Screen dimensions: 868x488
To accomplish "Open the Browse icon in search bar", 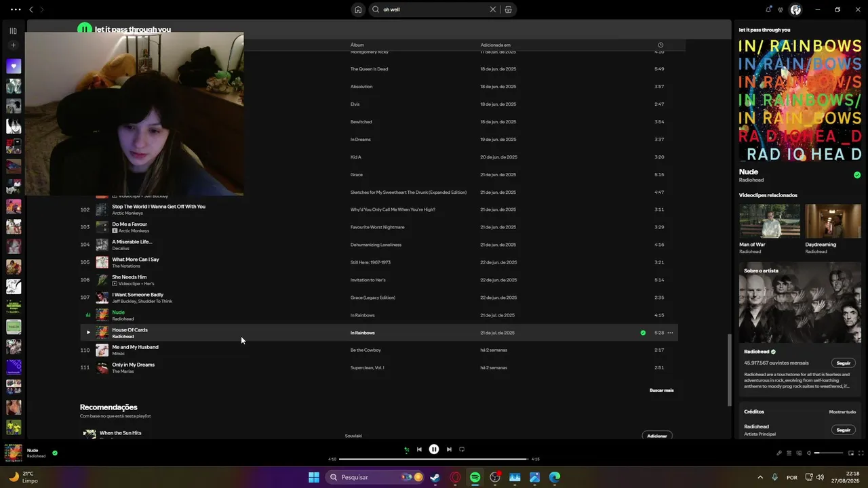I will click(x=509, y=9).
